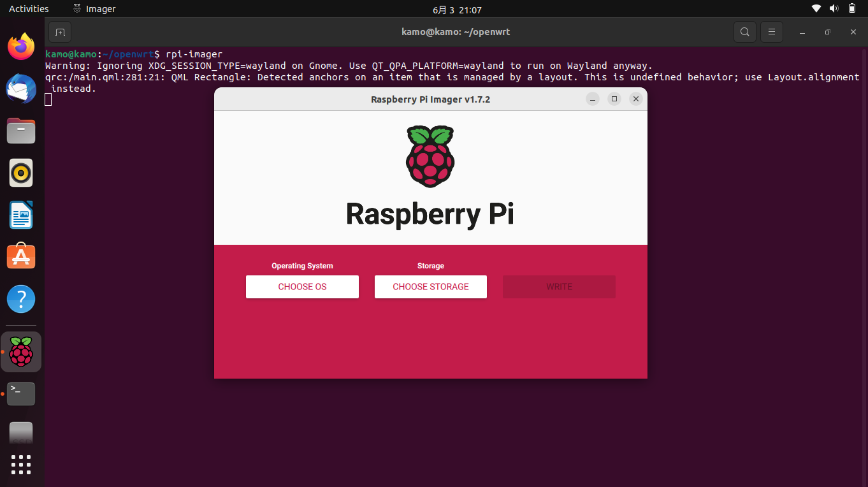Screen dimensions: 868x487
Task: Click the CHOOSE OS button
Action: 302,287
